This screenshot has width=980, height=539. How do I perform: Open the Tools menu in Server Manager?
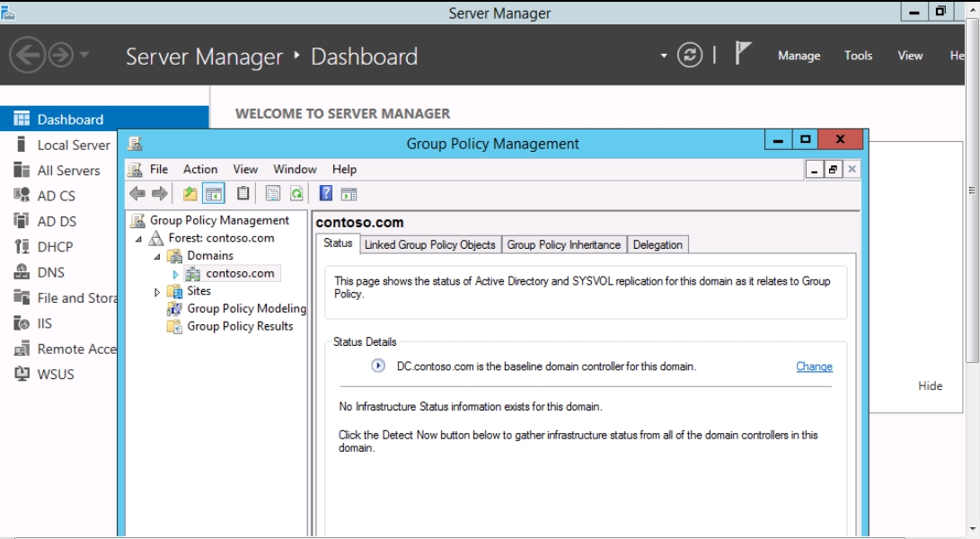(x=858, y=56)
